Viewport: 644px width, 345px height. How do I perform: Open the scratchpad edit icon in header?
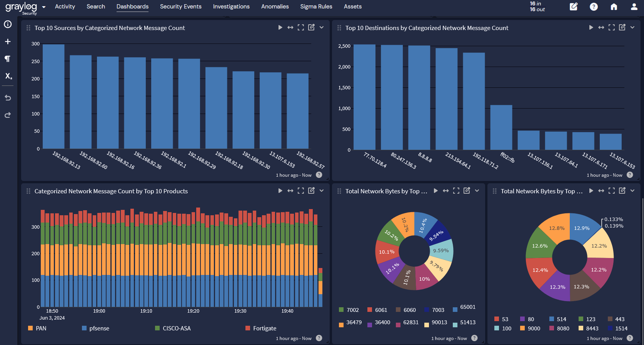[574, 7]
